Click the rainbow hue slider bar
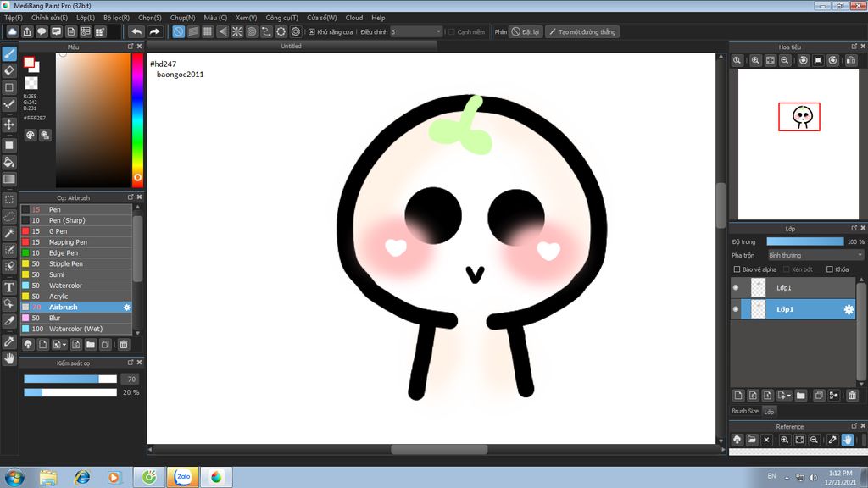 pos(137,120)
